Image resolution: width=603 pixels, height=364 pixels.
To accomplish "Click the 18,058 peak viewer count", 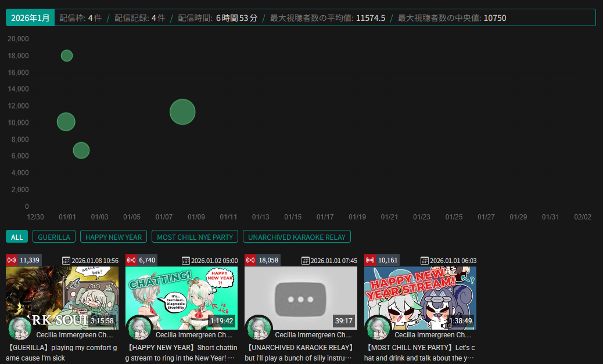I will 268,260.
